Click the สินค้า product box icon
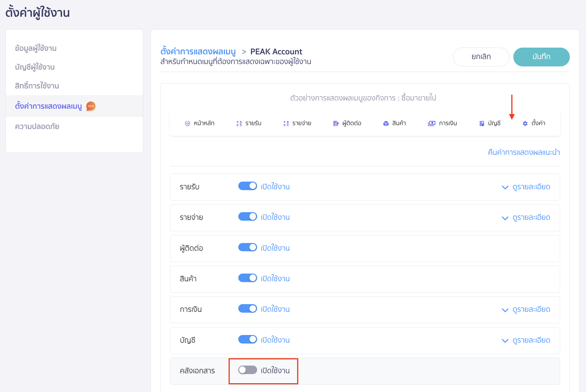This screenshot has width=586, height=392. (x=386, y=123)
